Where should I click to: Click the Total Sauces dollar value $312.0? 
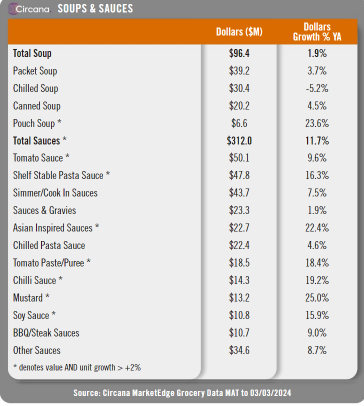pos(239,141)
